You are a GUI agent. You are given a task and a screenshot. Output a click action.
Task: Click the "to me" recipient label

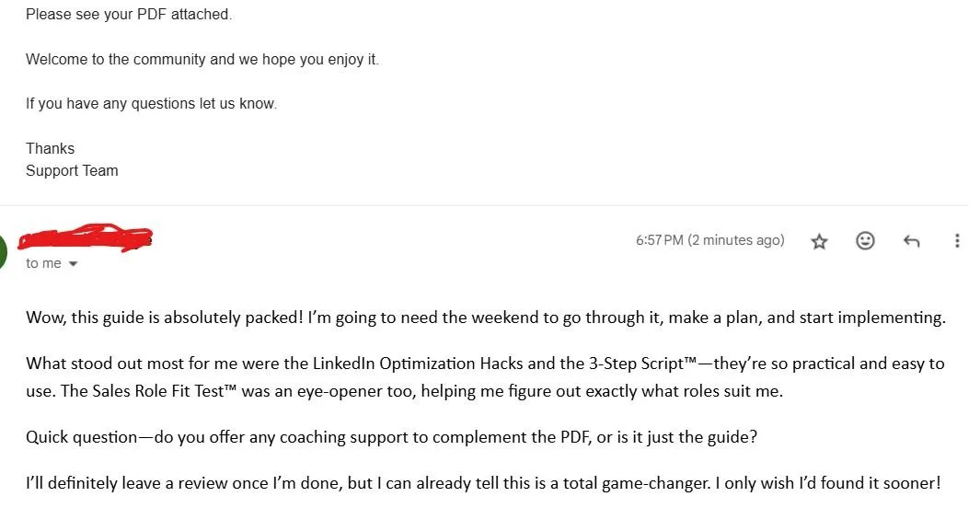(x=43, y=263)
